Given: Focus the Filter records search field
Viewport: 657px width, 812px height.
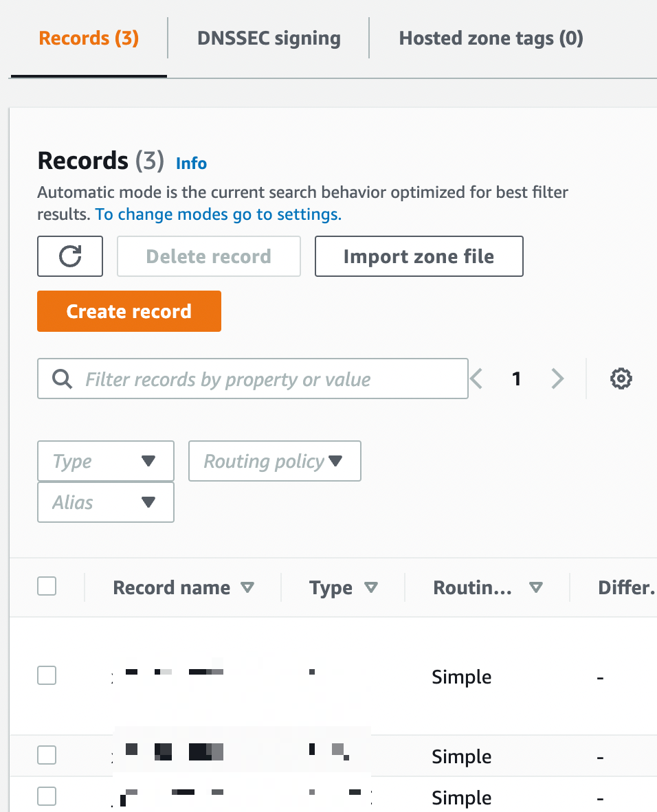Looking at the screenshot, I should tap(253, 379).
